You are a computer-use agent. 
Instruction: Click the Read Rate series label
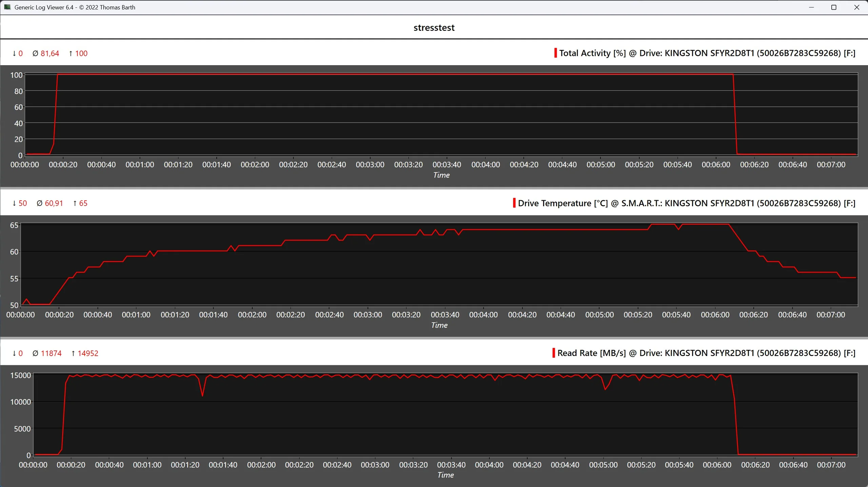[706, 353]
